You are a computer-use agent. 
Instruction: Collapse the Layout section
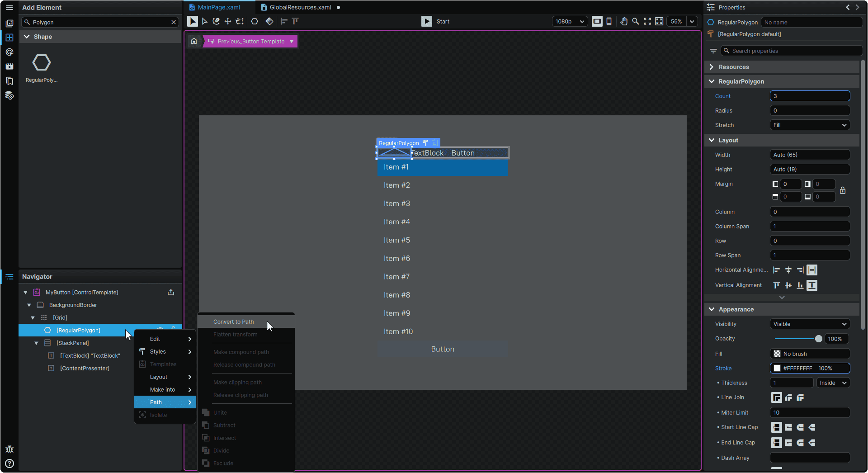coord(712,140)
